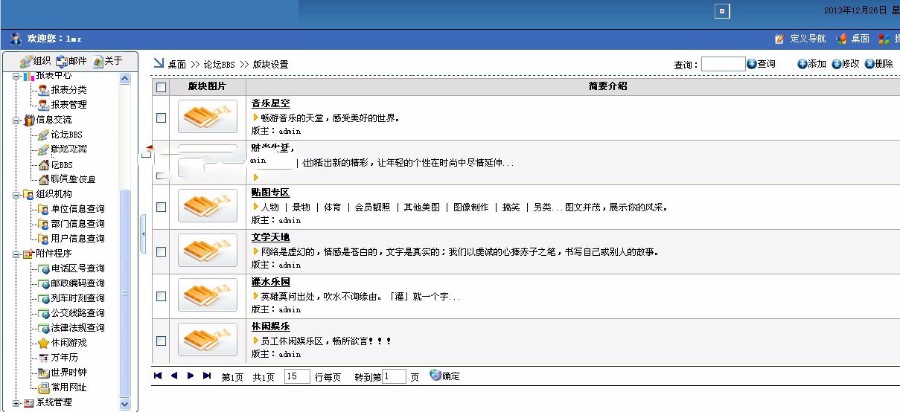The width and height of the screenshot is (900, 412).
Task: Open 电话区号查询 tree item
Action: (71, 268)
